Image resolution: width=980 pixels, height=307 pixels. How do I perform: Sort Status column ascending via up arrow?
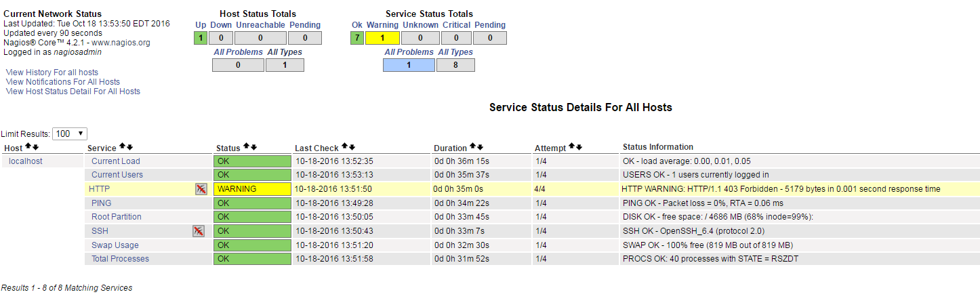pos(246,147)
